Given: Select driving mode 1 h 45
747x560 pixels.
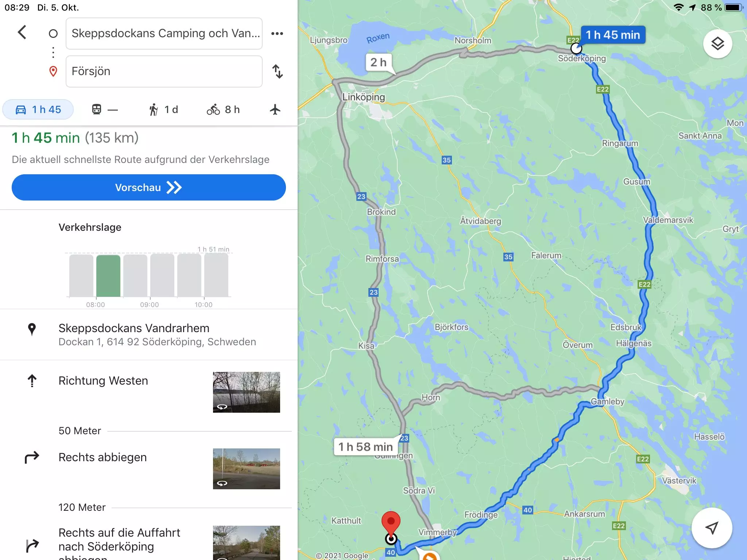Looking at the screenshot, I should point(38,109).
